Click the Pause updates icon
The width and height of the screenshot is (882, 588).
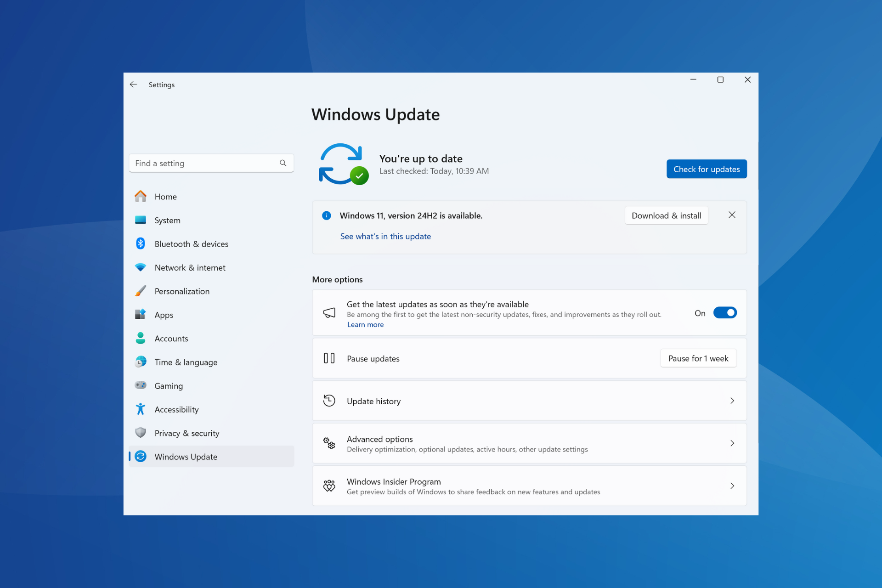coord(329,358)
